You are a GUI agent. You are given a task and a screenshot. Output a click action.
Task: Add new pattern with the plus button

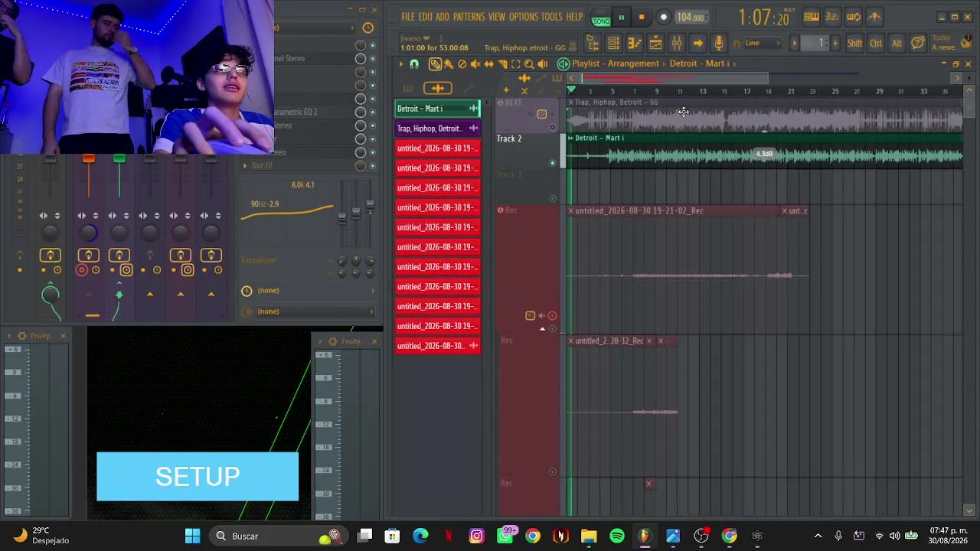click(835, 43)
